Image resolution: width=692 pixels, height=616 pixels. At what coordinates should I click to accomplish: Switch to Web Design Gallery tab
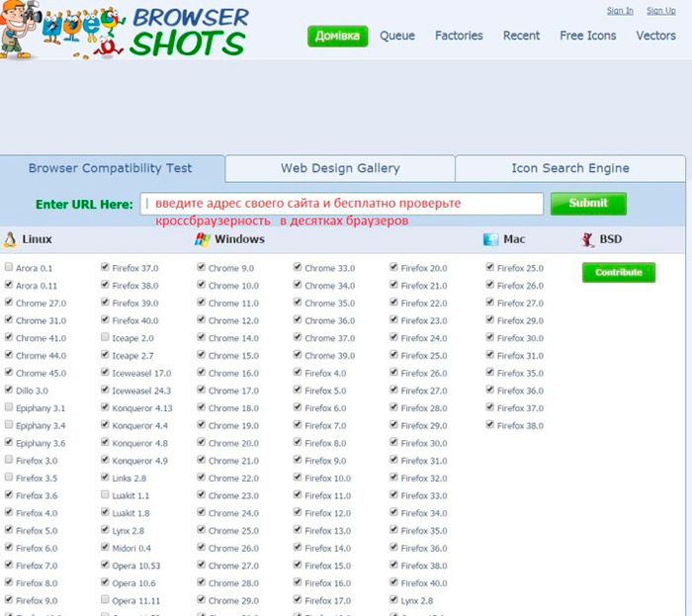340,168
